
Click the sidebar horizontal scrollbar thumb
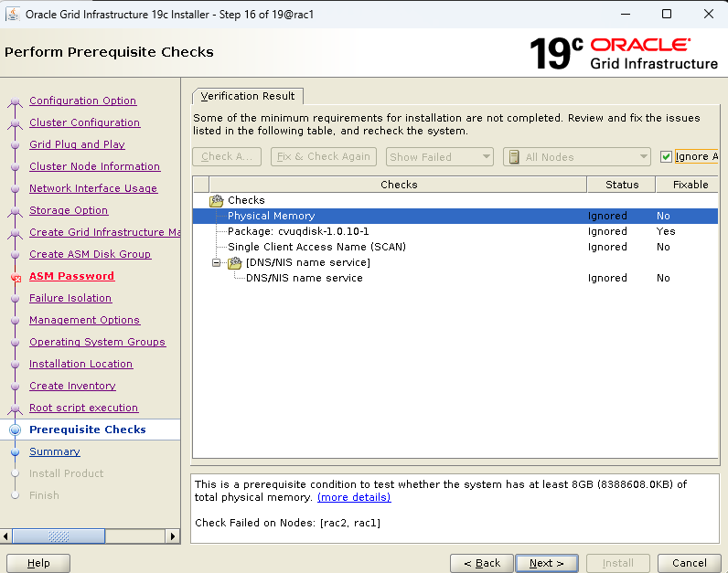pyautogui.click(x=59, y=536)
